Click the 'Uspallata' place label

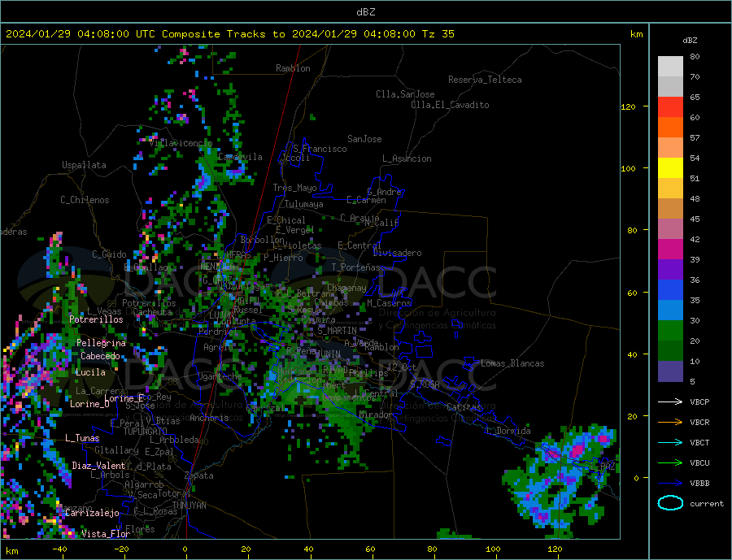[x=84, y=165]
